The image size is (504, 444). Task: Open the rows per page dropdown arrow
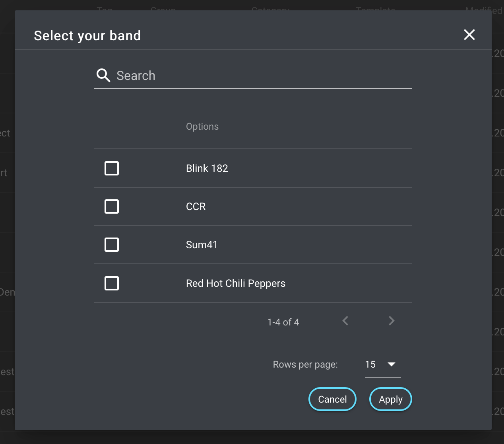[392, 364]
